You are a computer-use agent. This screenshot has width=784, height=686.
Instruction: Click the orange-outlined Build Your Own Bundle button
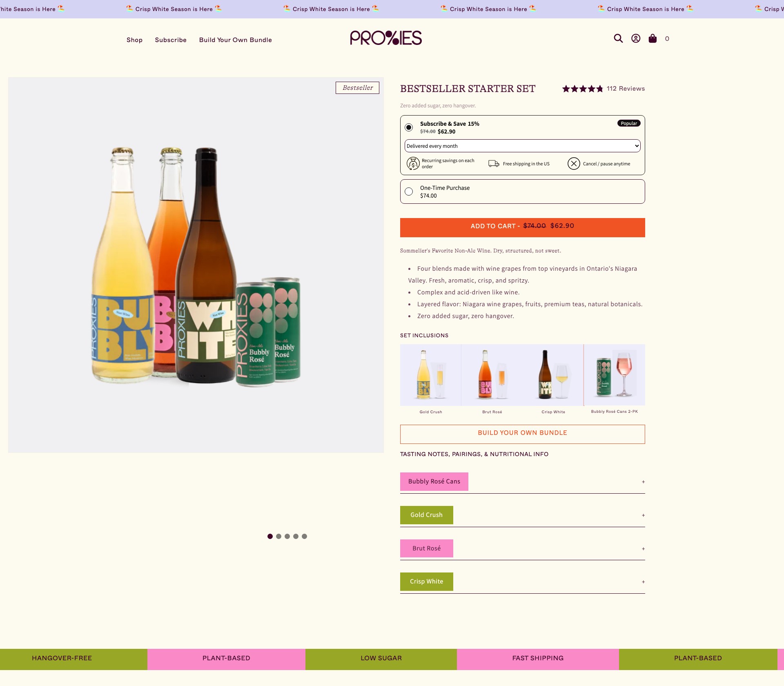pos(522,434)
